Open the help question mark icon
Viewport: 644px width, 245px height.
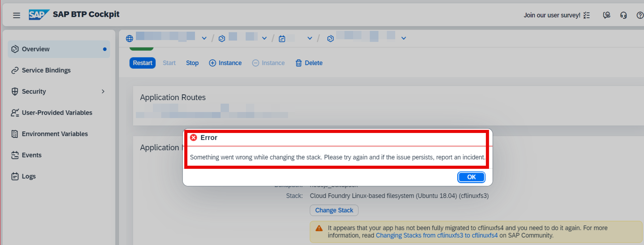coord(640,15)
